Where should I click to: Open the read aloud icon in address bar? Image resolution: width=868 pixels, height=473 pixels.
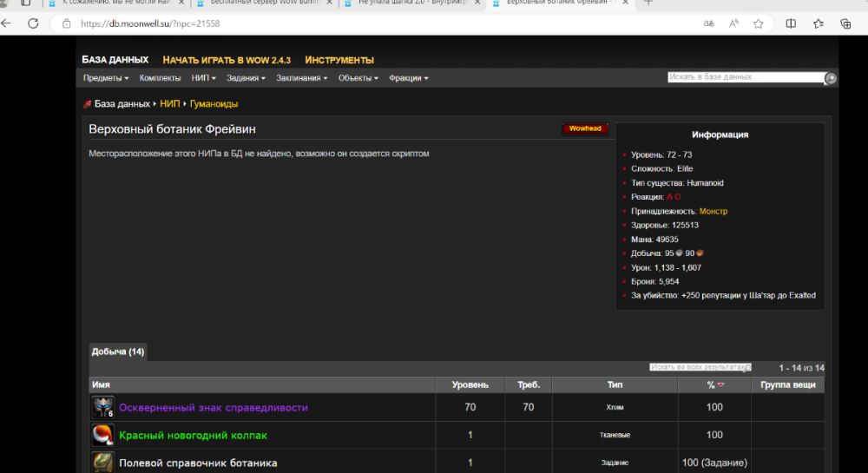tap(733, 23)
